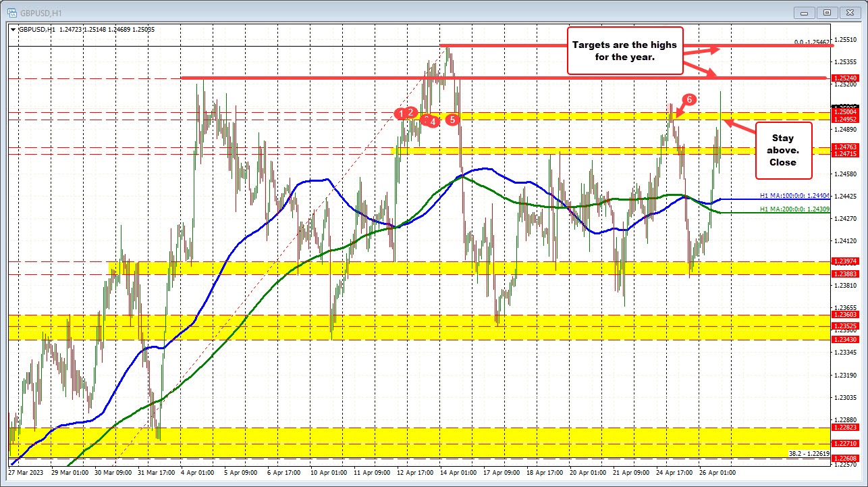Image resolution: width=868 pixels, height=487 pixels.
Task: Click the 1.23603 price level label
Action: click(x=845, y=315)
